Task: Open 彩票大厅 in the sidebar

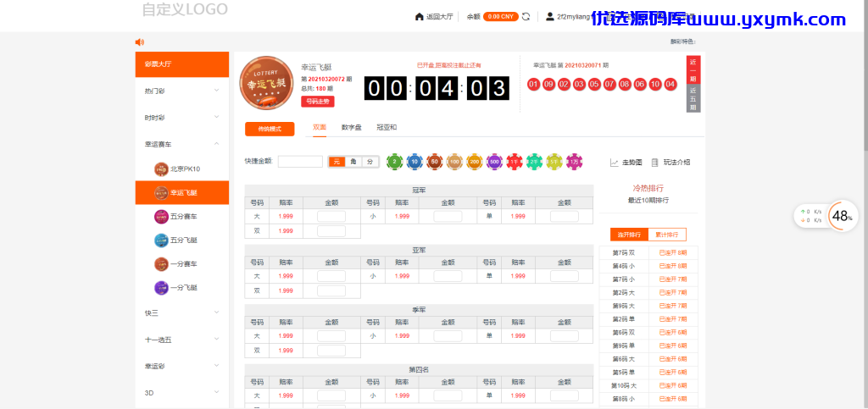Action: (182, 64)
